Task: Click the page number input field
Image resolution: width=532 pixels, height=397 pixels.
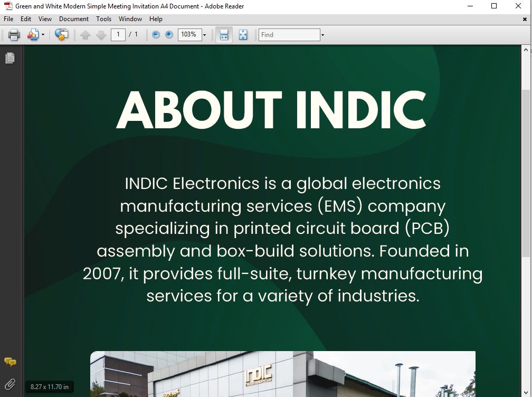Action: 118,35
